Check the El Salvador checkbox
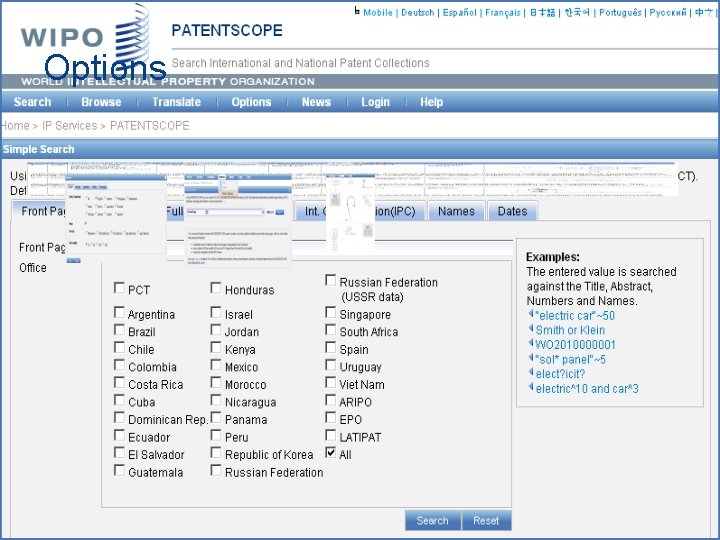 [x=119, y=453]
